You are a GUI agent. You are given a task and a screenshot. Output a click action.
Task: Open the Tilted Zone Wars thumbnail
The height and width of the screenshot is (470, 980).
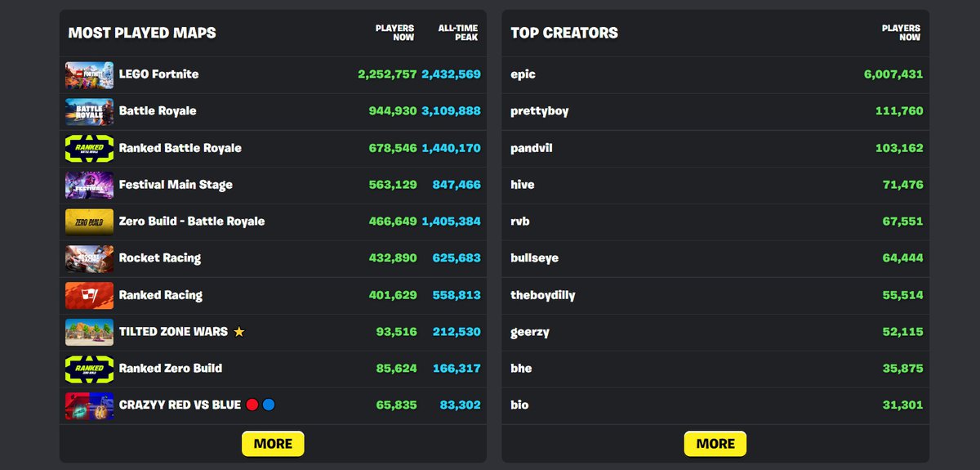(89, 332)
